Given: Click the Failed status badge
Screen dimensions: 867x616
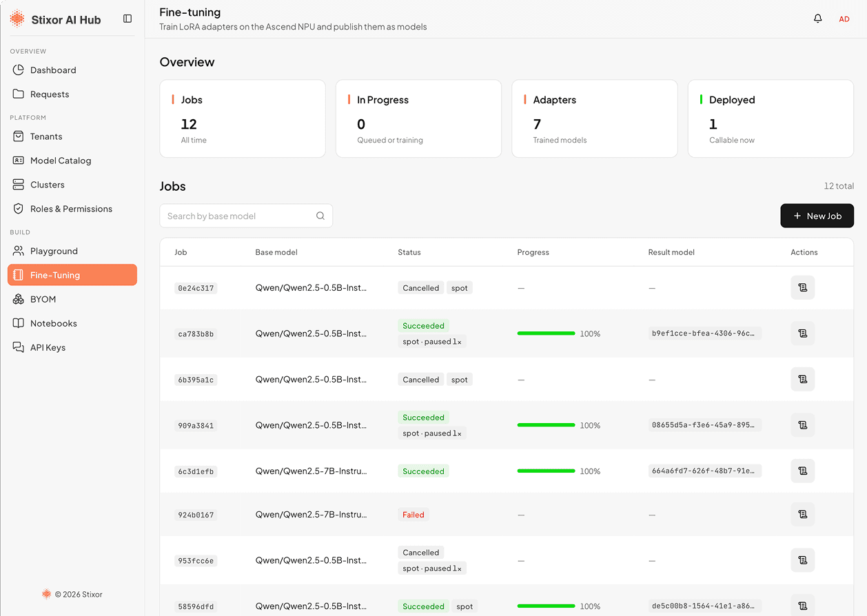Looking at the screenshot, I should point(414,515).
